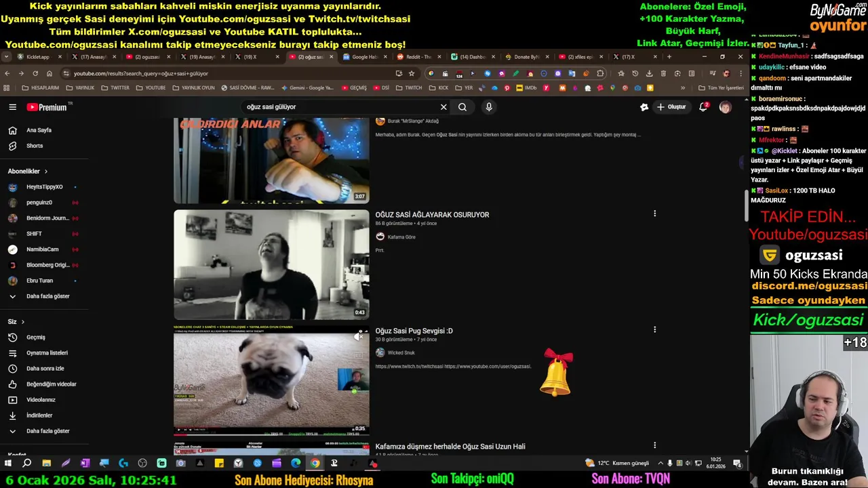Click the YouTube search magnifier button
Viewport: 868px width, 488px height.
coord(462,107)
